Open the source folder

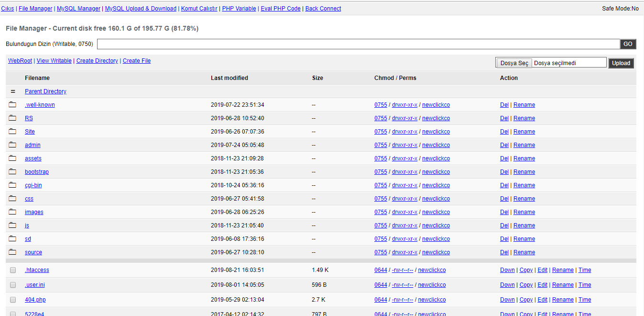click(x=33, y=252)
